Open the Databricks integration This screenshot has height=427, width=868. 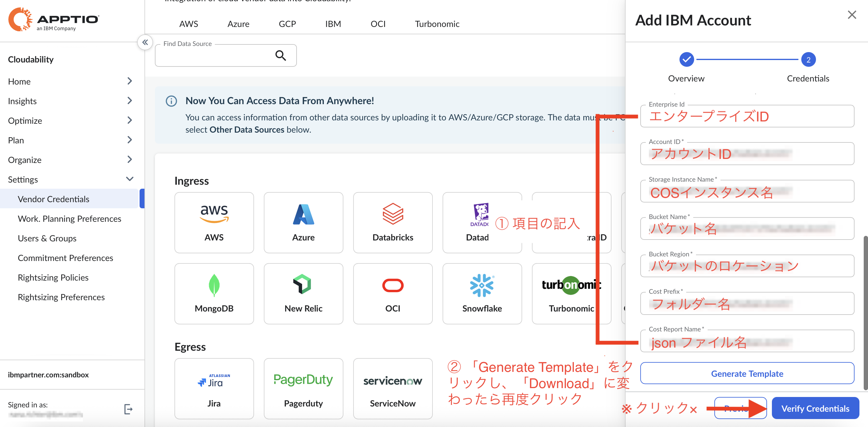pos(392,223)
